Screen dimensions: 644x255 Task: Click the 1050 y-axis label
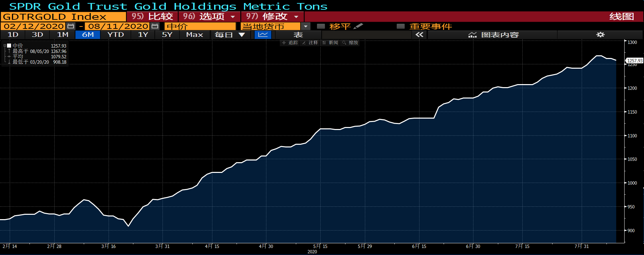[x=632, y=159]
